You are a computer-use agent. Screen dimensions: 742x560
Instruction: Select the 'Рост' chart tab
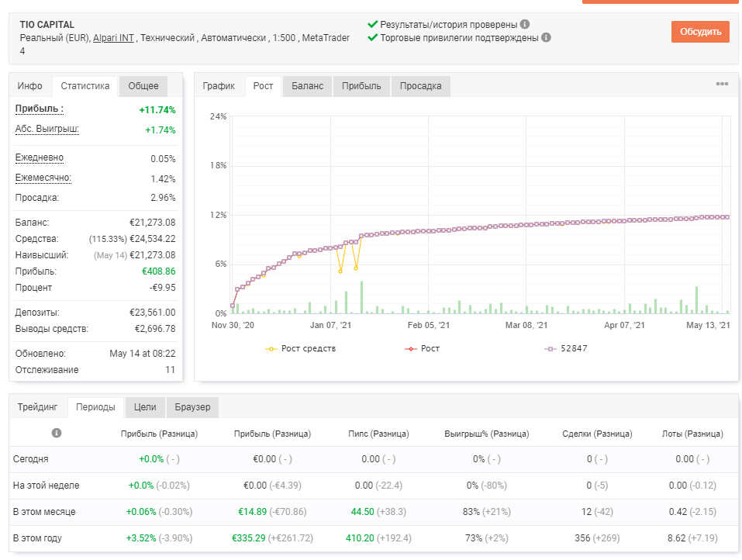tap(263, 86)
